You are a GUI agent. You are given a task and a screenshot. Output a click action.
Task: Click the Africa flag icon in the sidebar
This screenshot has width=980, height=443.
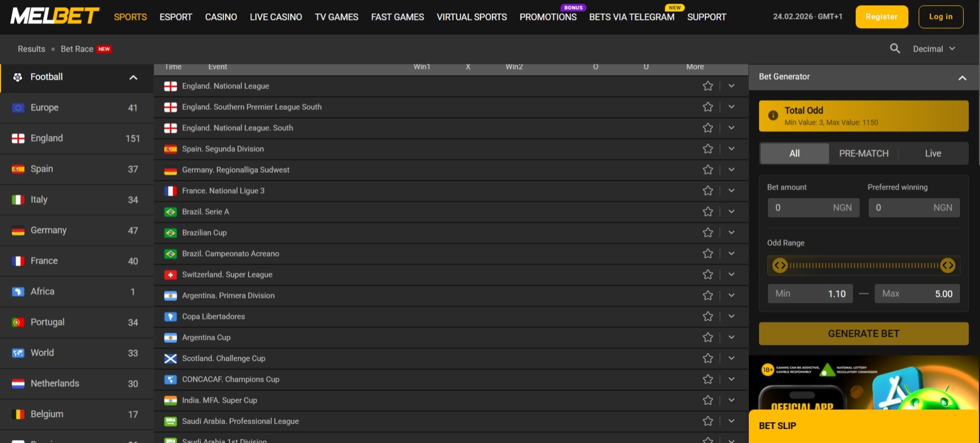18,291
